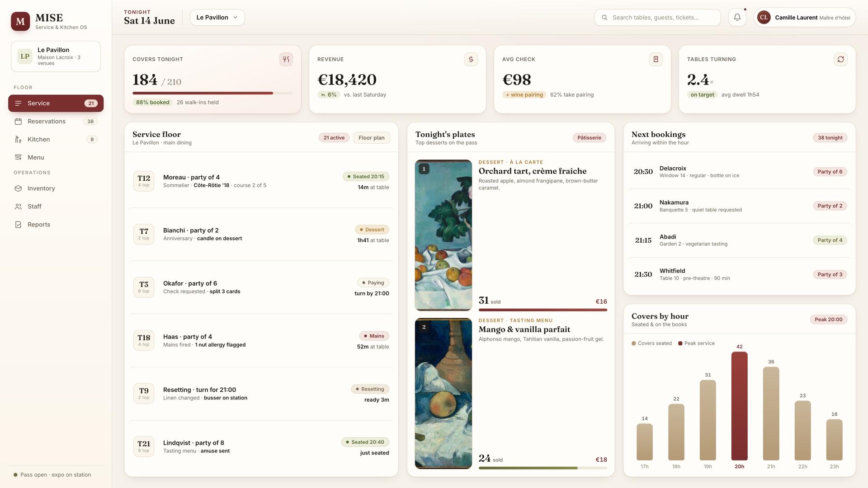Click the T18 table badge
868x488 pixels.
(144, 340)
